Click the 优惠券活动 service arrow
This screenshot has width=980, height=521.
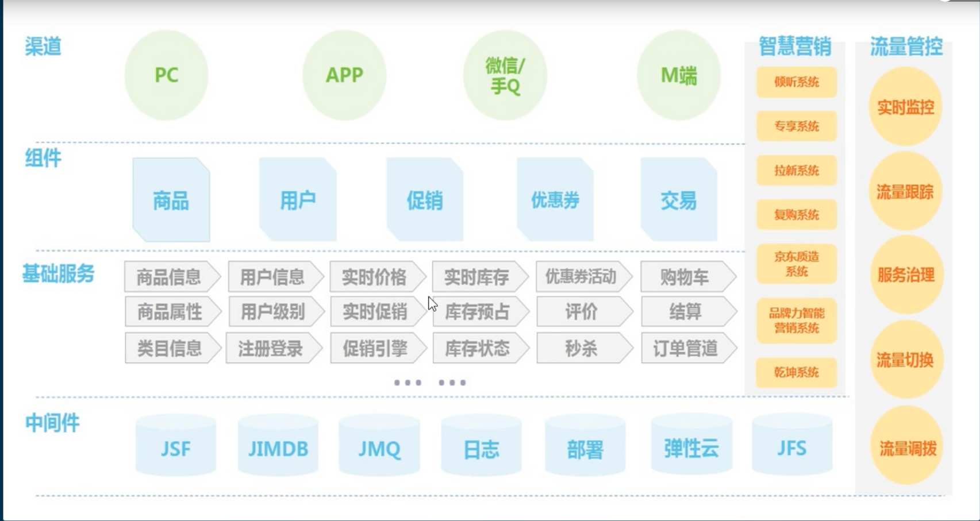tap(585, 277)
